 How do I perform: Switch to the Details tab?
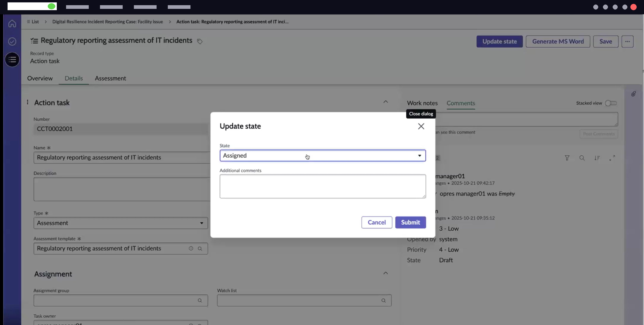[x=74, y=78]
